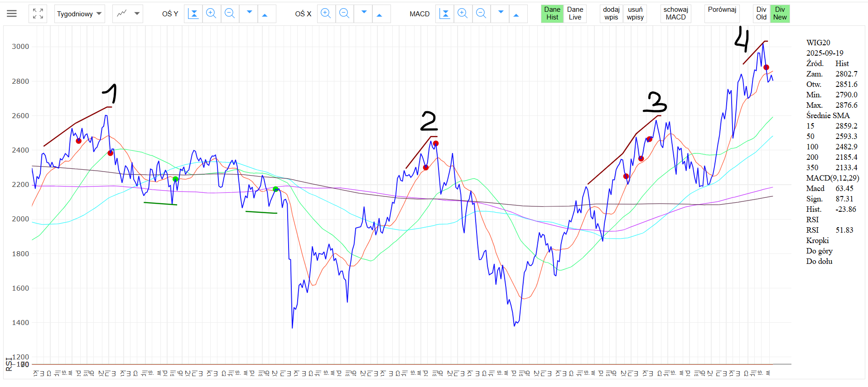This screenshot has height=387, width=868.
Task: Open the hamburger menu
Action: [x=12, y=14]
